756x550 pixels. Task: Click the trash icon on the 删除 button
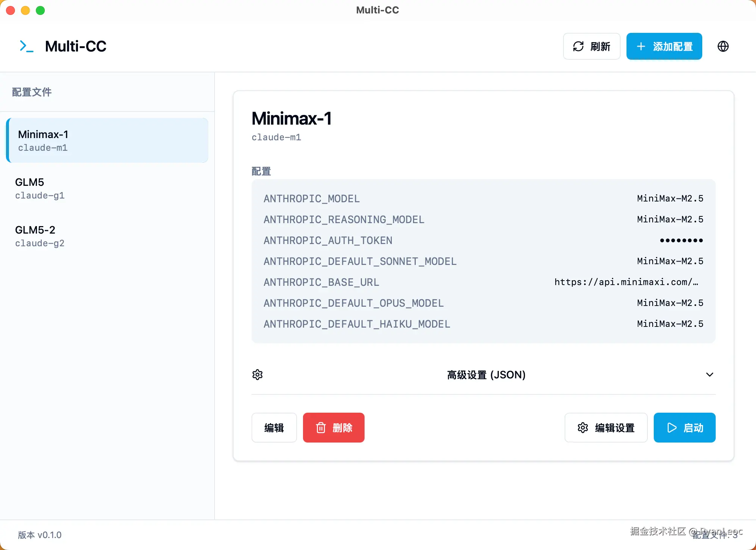[321, 428]
